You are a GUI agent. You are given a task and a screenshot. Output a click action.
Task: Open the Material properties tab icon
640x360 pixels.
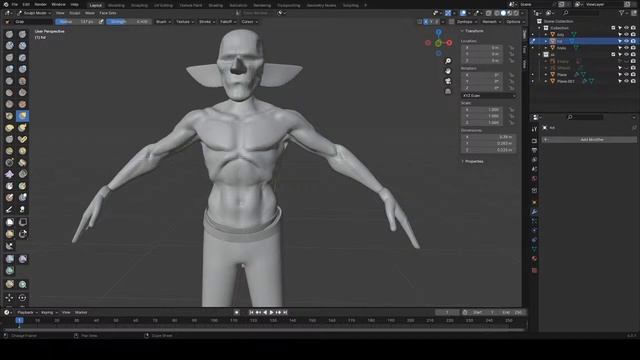534,258
